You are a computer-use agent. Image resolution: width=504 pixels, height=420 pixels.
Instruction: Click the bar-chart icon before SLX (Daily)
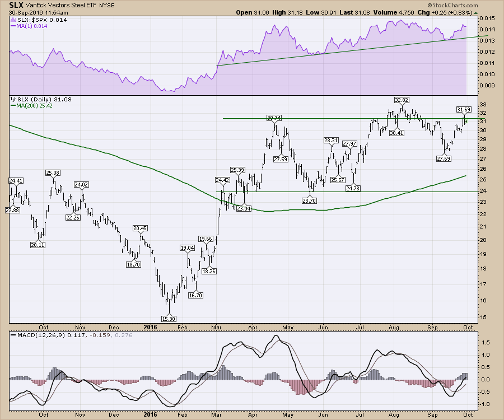tap(13, 99)
